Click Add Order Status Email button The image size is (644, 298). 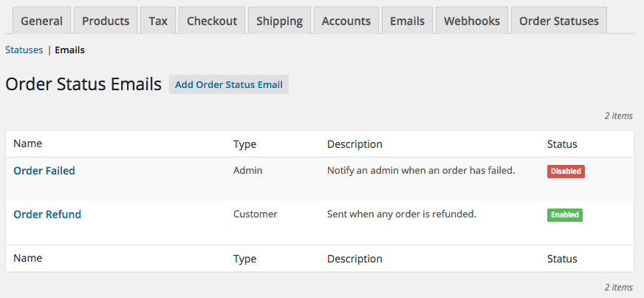(229, 84)
